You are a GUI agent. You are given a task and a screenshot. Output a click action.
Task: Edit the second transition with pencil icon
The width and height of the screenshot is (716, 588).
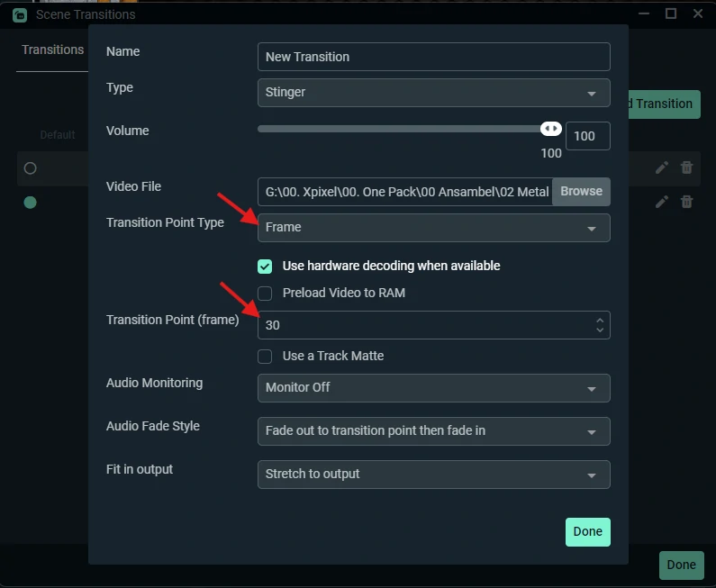pyautogui.click(x=662, y=202)
